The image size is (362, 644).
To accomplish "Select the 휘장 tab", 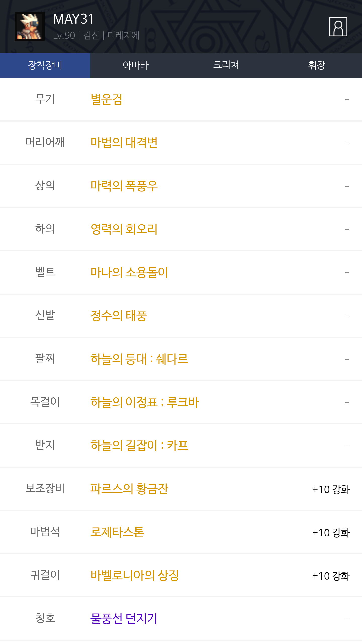I will point(316,65).
